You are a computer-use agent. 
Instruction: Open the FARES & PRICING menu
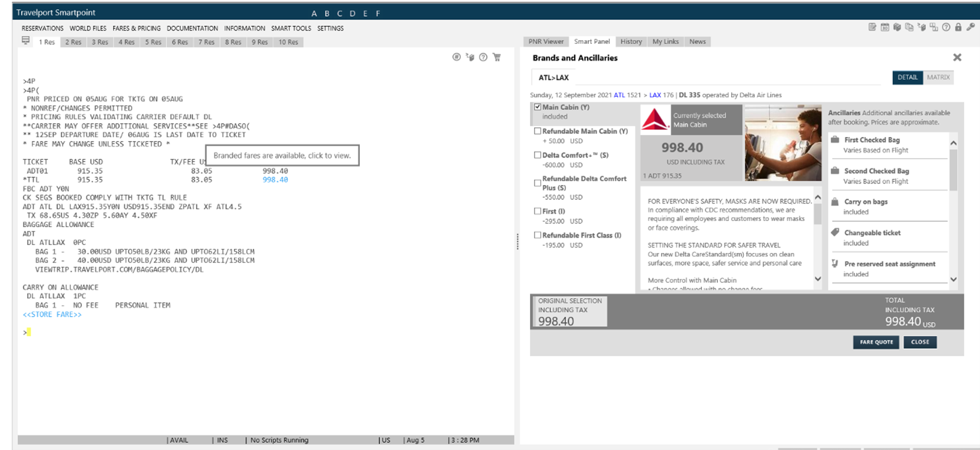(136, 28)
